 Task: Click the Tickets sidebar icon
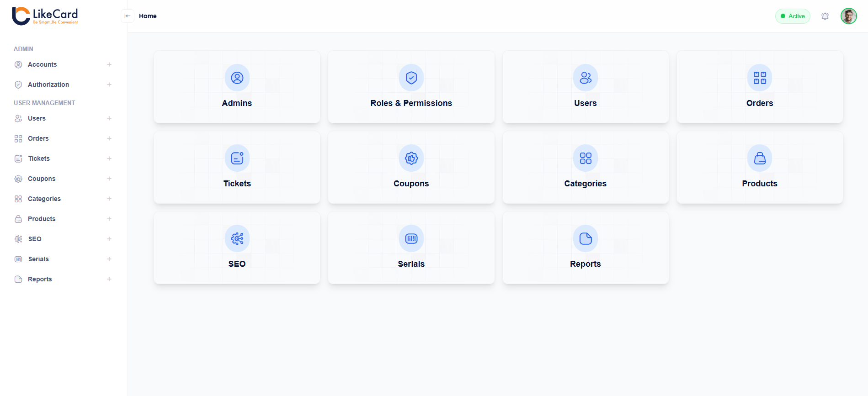click(18, 158)
